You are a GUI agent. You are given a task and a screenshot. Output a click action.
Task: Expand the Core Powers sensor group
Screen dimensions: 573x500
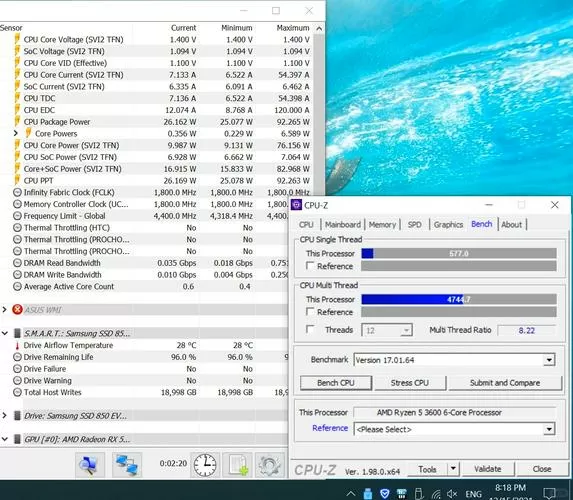(16, 133)
